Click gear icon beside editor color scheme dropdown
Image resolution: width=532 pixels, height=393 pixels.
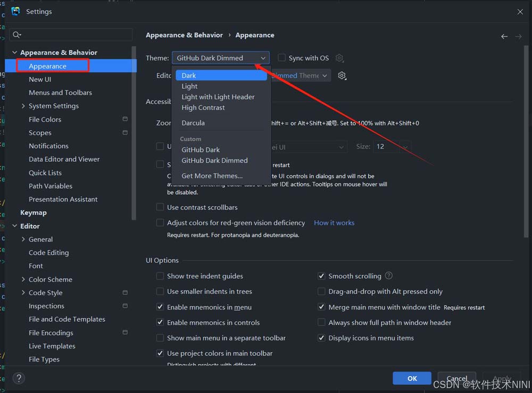[342, 76]
